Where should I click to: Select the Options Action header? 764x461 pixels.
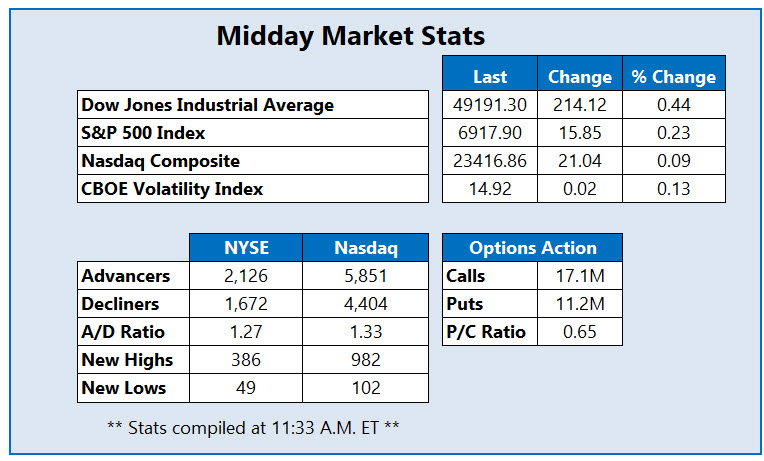(x=532, y=248)
